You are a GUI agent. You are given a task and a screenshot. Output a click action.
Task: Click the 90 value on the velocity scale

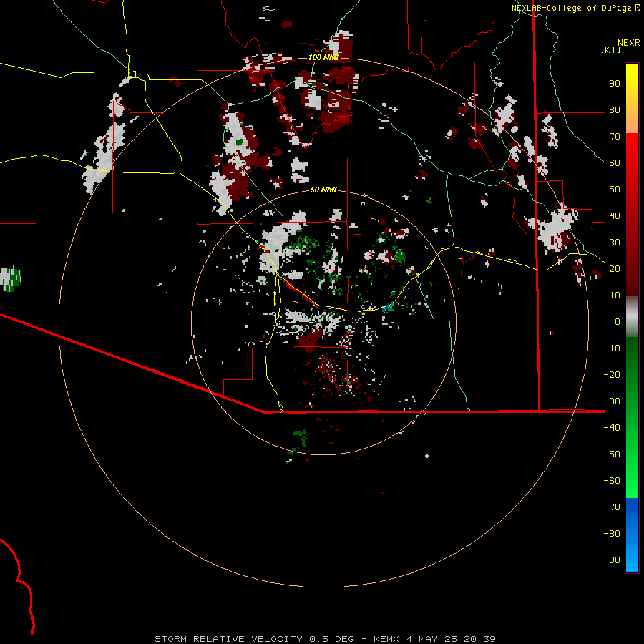[x=615, y=84]
